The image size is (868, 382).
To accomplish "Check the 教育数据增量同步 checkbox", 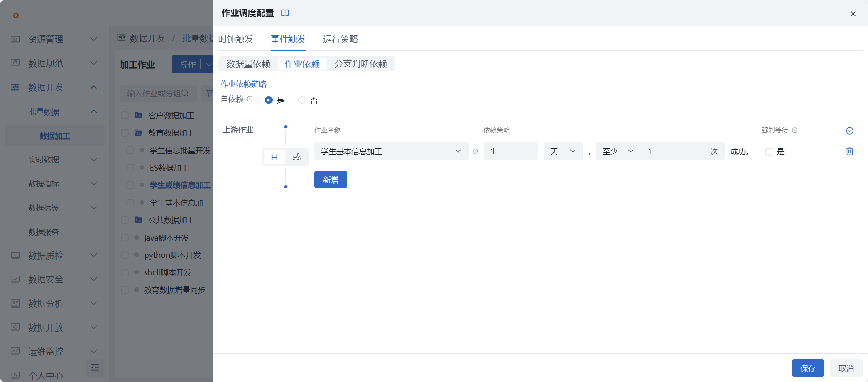I will coord(125,290).
